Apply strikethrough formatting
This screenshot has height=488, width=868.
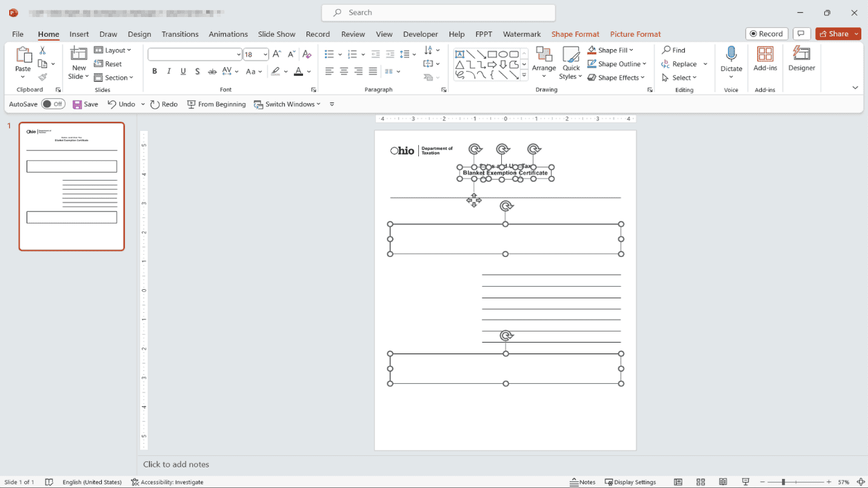[212, 72]
